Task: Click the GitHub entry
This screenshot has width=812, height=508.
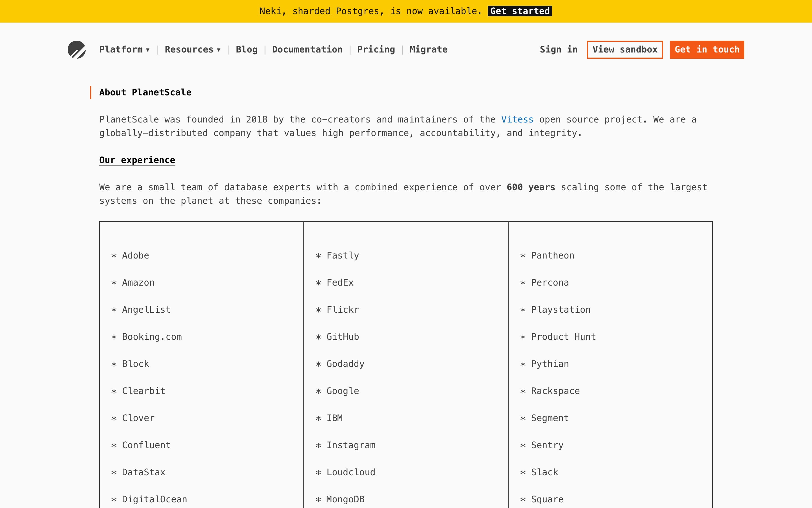Action: click(343, 337)
